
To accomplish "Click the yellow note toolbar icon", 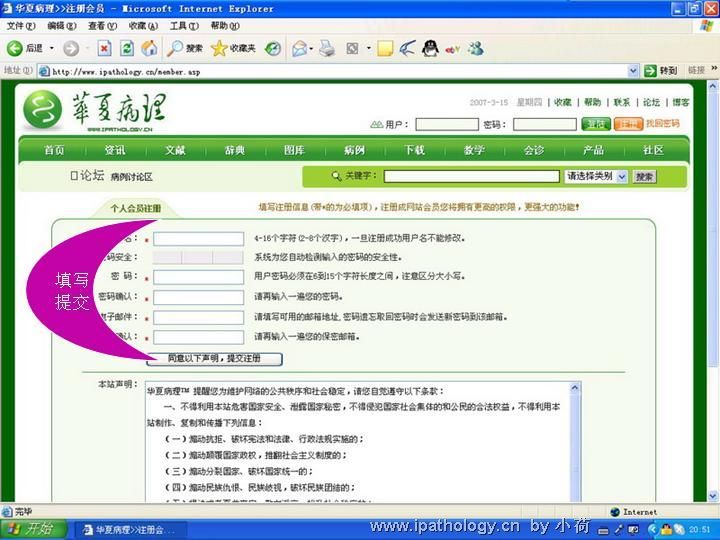I will pos(385,48).
